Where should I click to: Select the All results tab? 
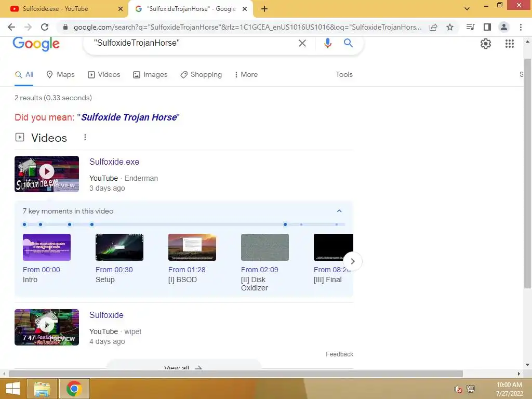[x=24, y=75]
